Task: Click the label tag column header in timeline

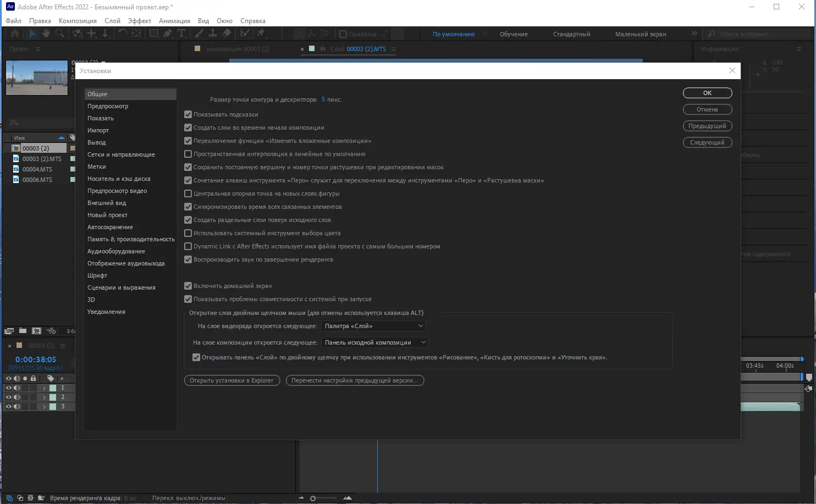Action: pos(51,378)
